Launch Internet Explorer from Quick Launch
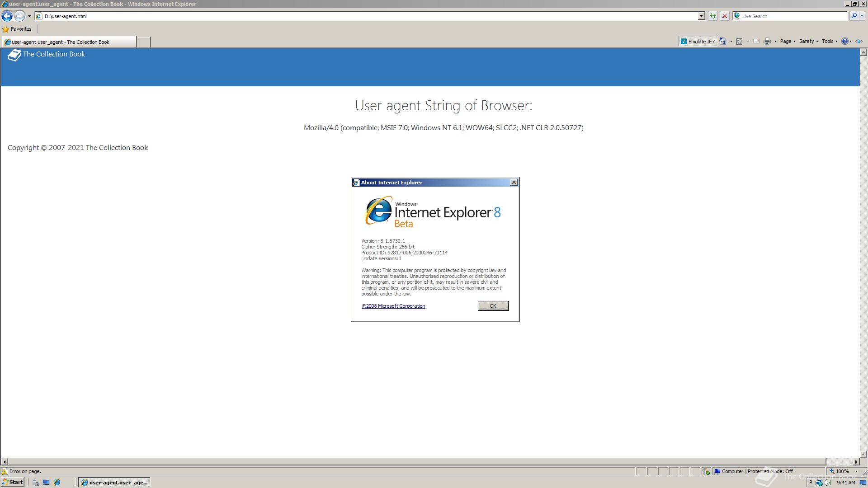 pos(57,483)
